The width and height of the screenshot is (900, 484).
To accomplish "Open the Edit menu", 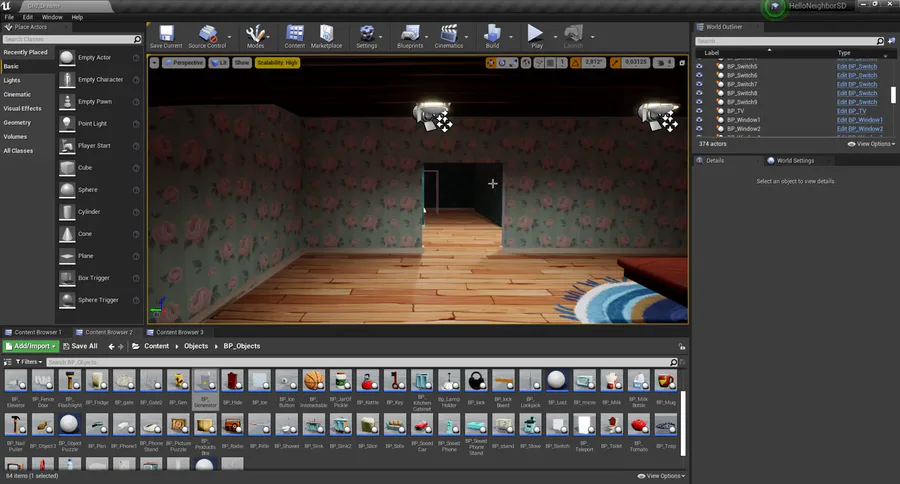I will click(x=28, y=17).
